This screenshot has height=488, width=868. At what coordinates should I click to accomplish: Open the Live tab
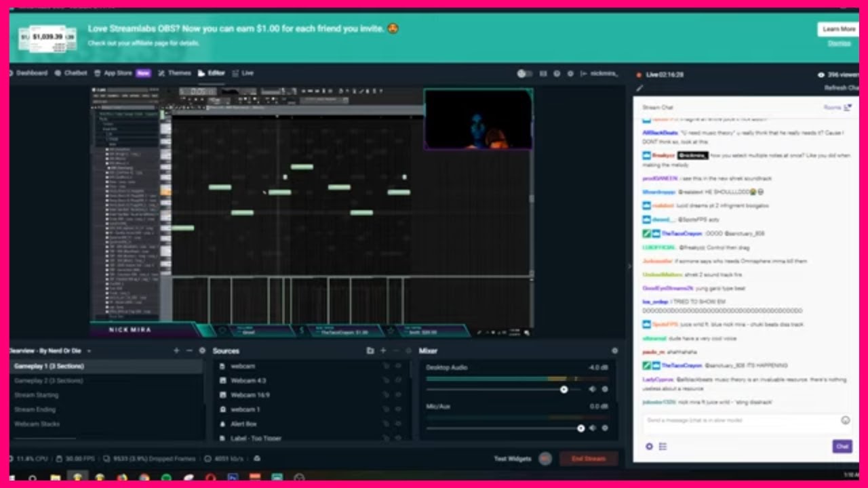[x=243, y=73]
